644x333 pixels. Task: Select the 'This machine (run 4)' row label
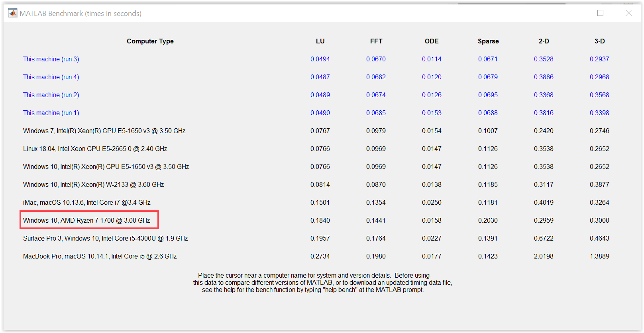[51, 77]
